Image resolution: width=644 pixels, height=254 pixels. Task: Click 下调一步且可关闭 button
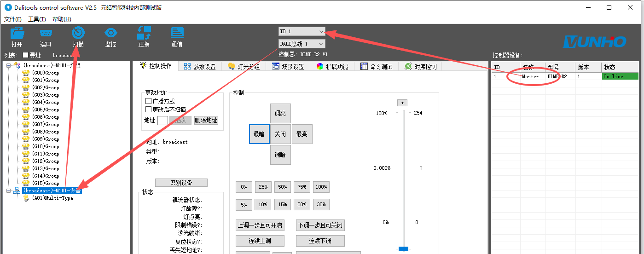click(x=320, y=225)
